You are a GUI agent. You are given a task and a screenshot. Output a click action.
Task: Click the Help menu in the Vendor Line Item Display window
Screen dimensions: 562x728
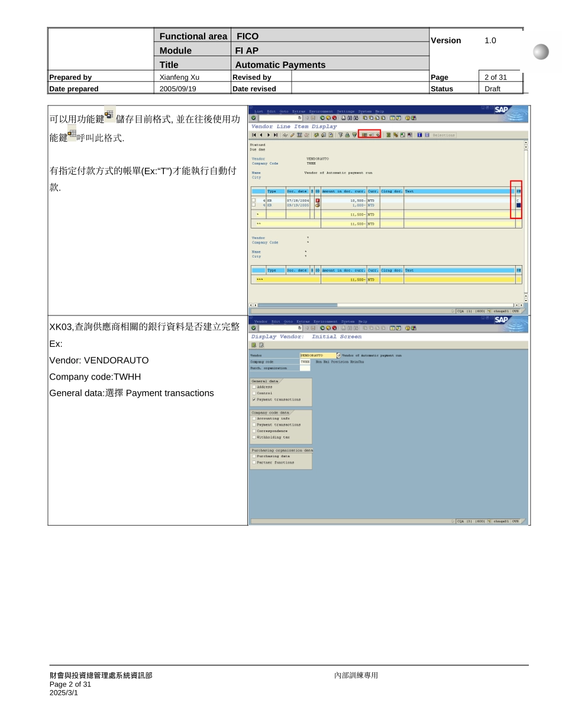click(x=380, y=111)
